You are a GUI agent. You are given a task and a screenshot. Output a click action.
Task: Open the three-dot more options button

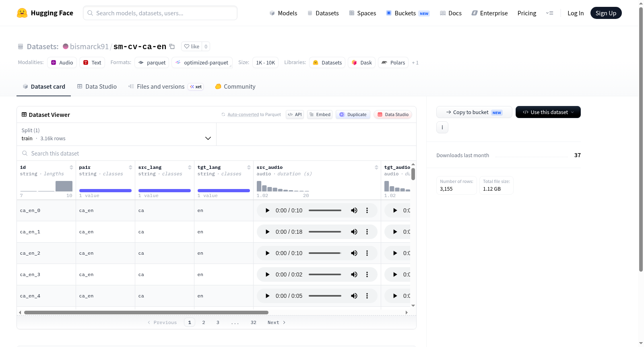pyautogui.click(x=442, y=127)
